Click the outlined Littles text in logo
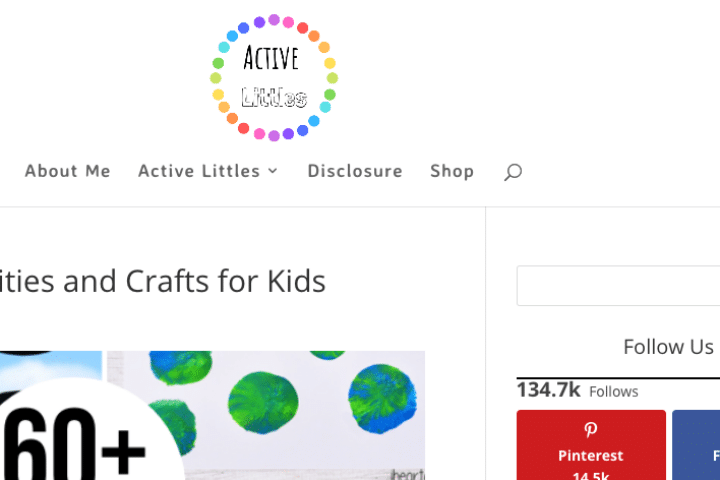720x480 pixels. coord(274,97)
